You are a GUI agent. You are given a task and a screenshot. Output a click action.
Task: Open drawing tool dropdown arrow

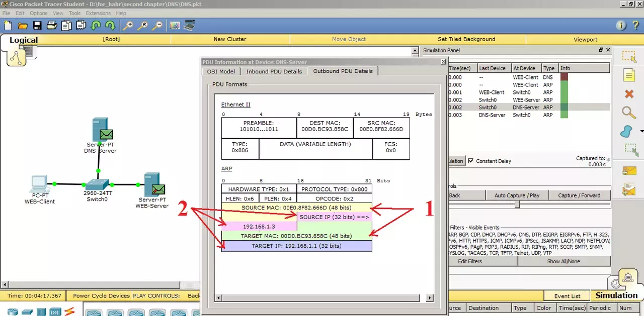(x=641, y=131)
